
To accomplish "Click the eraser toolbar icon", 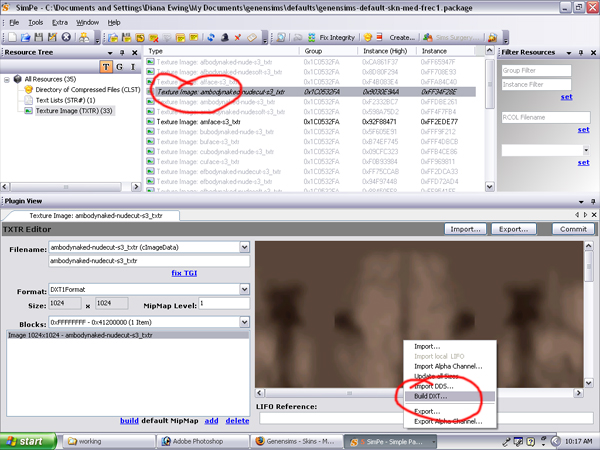I will coord(252,37).
